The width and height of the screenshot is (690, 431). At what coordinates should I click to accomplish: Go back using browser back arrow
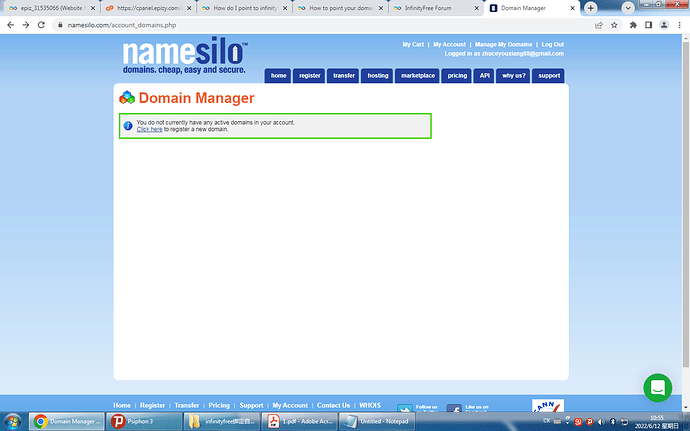pyautogui.click(x=11, y=25)
